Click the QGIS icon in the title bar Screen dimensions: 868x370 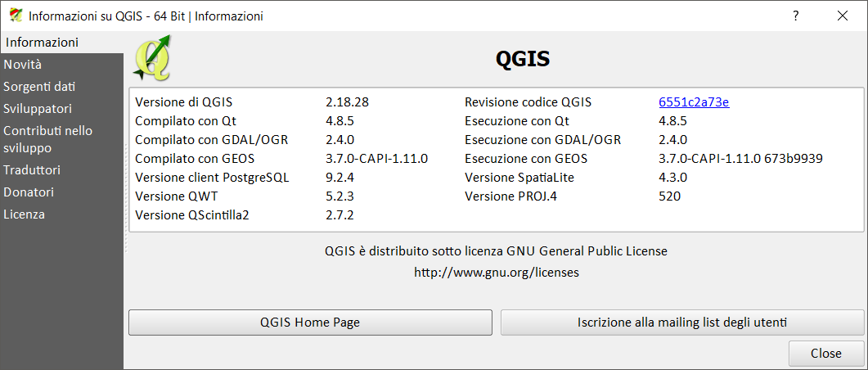point(15,16)
